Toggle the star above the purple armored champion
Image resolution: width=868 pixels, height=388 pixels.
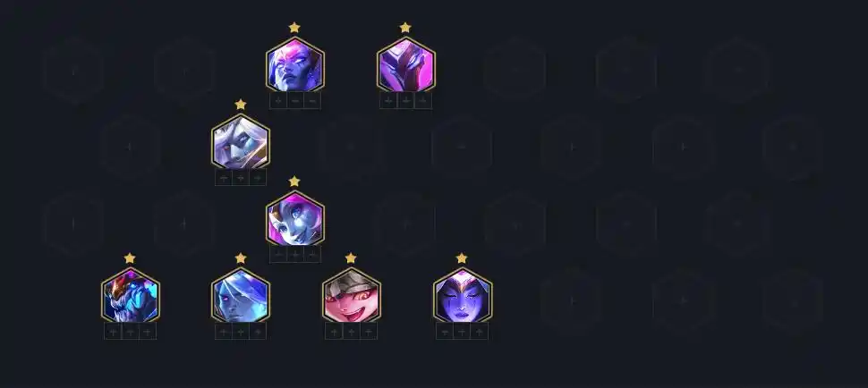(405, 27)
